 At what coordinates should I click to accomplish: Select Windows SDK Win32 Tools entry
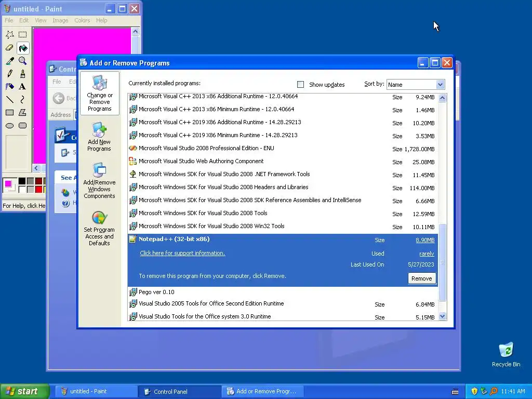click(283, 227)
